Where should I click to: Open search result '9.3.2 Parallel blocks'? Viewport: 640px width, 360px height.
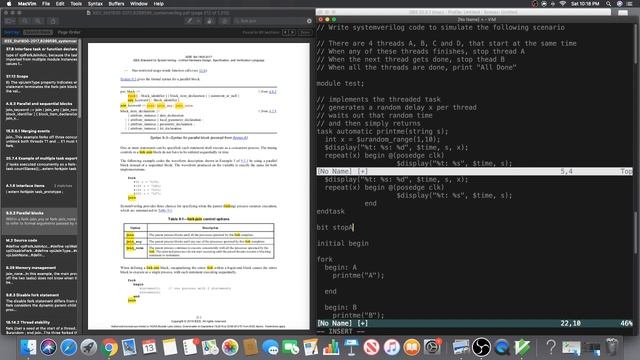(x=40, y=220)
